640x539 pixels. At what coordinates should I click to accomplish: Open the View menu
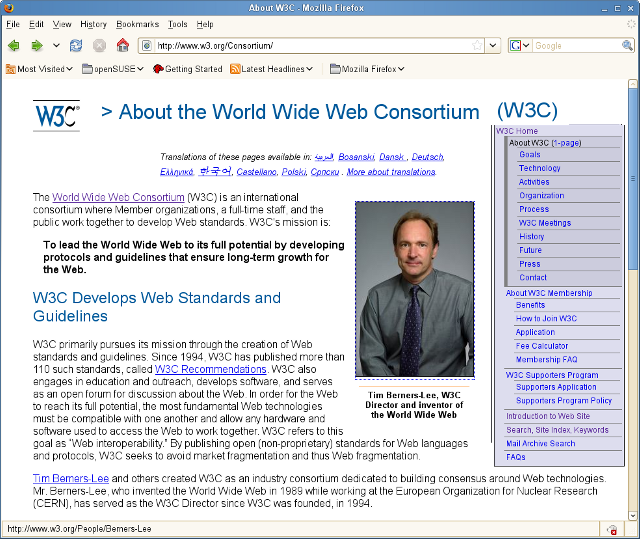62,24
